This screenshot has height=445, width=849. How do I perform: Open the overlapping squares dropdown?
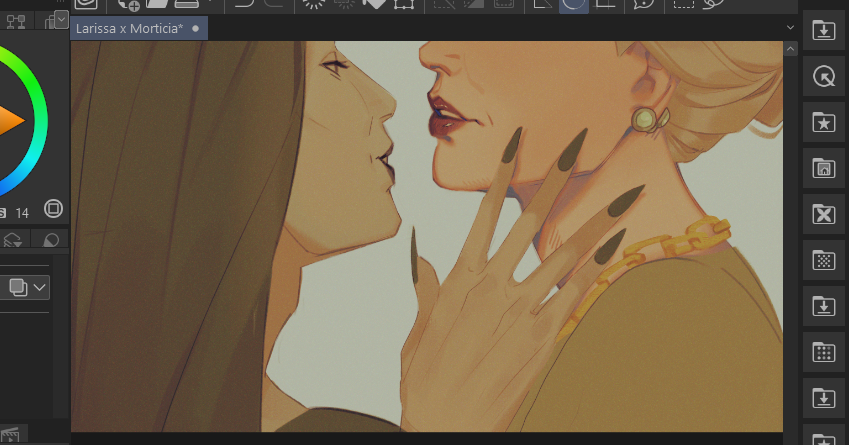(x=25, y=287)
